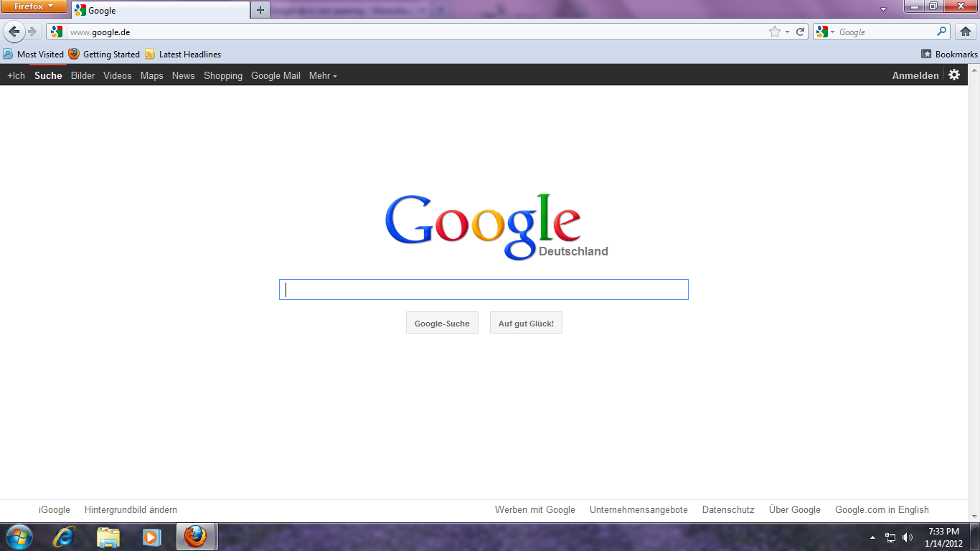
Task: Open the Unternehmensangebote footer link
Action: point(639,510)
